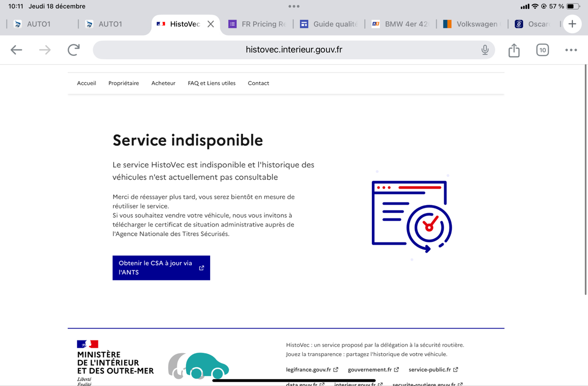Tap the histovec.interieur.gouv.fr address bar

293,50
